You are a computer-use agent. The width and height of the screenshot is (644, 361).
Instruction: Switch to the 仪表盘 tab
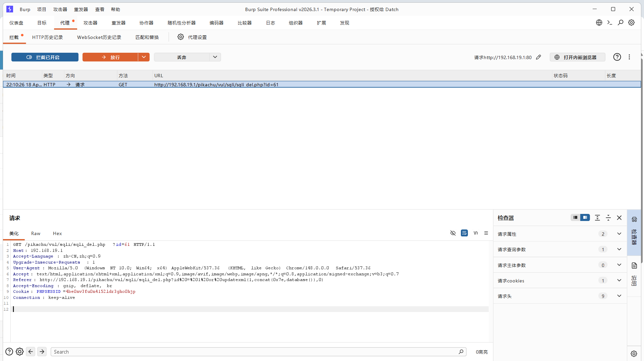point(16,23)
